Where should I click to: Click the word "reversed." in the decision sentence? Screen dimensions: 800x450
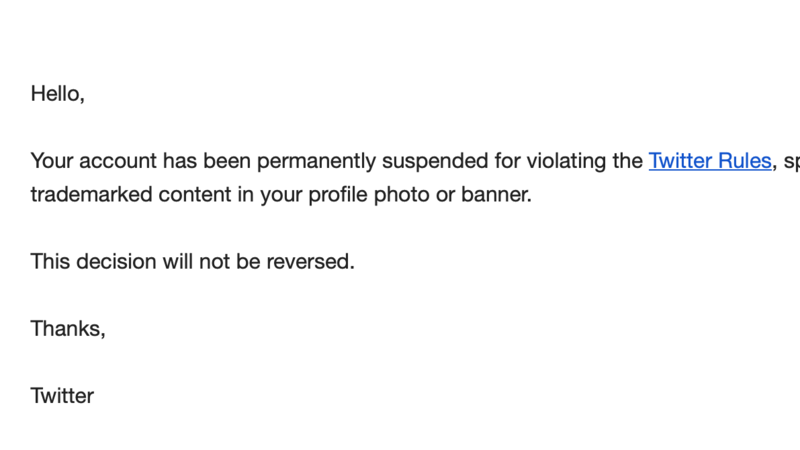tap(310, 261)
